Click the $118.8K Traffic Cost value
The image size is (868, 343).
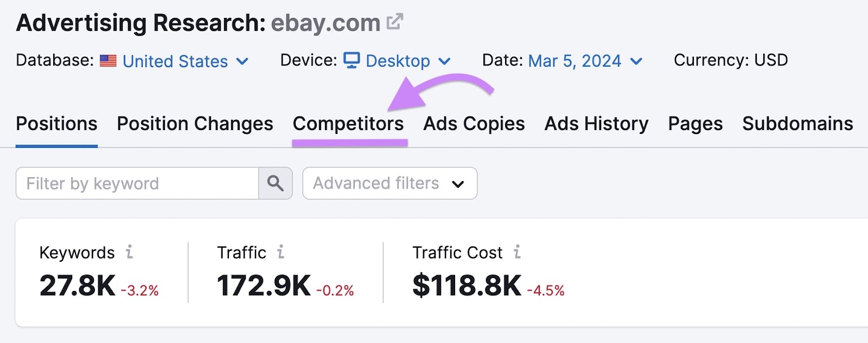coord(468,282)
